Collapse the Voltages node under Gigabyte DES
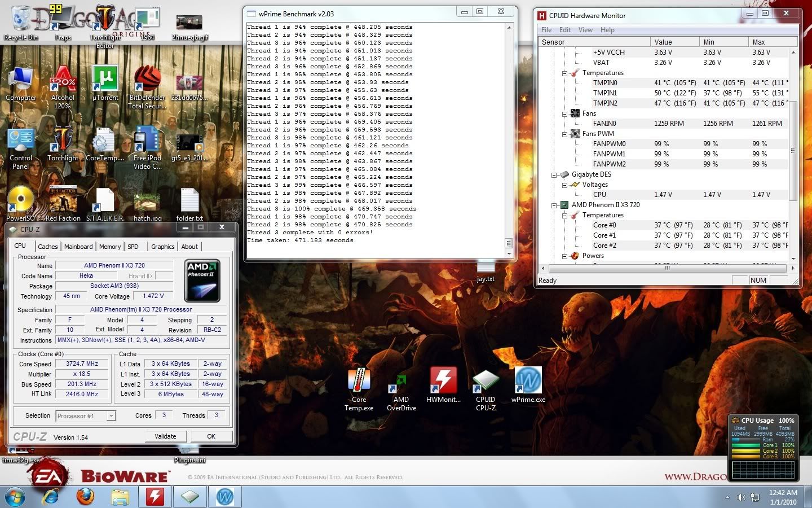812x508 pixels. pyautogui.click(x=564, y=185)
